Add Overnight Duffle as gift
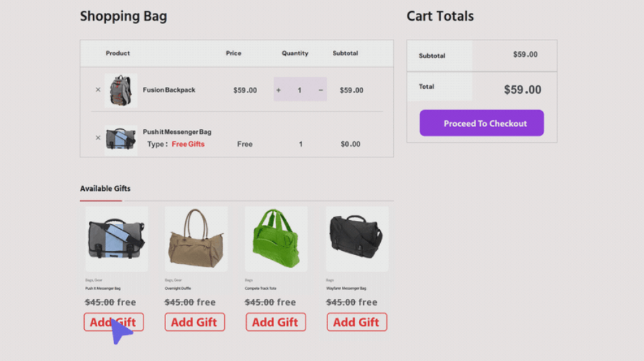 (x=195, y=322)
